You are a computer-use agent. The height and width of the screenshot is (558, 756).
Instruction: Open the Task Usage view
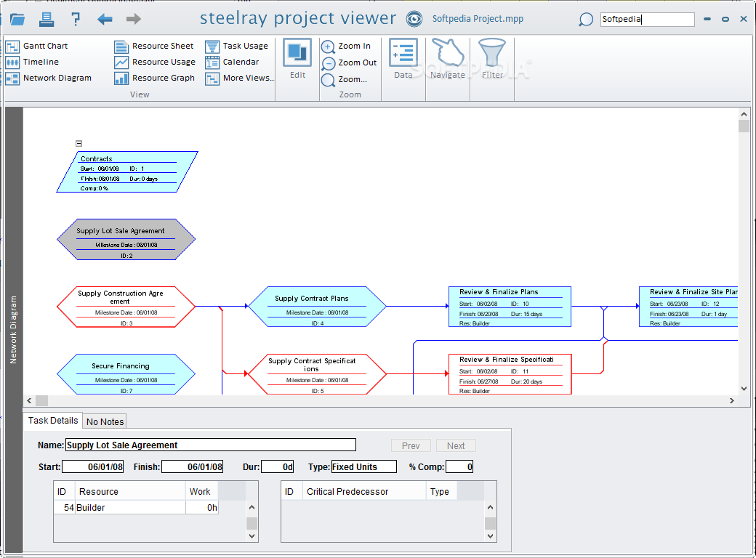[236, 46]
